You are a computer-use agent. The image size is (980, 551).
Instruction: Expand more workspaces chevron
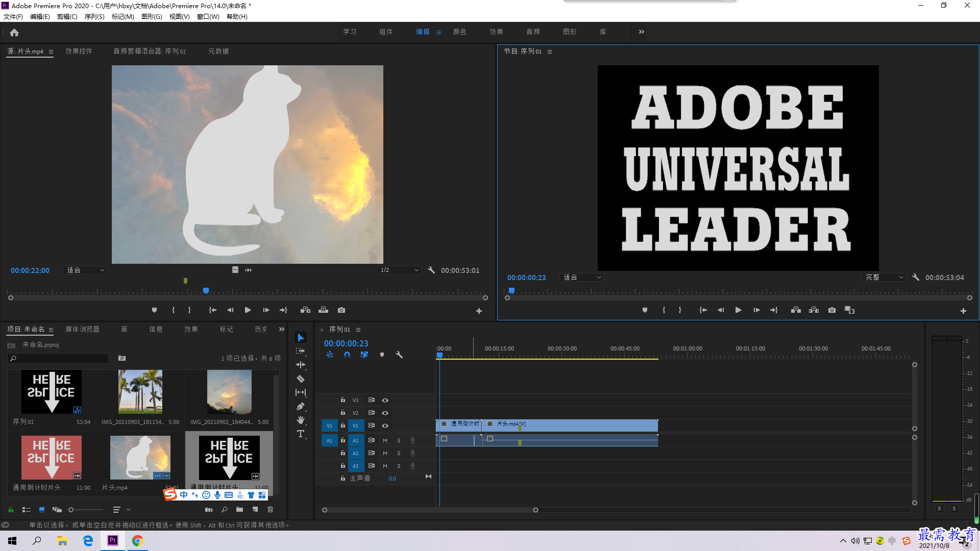[x=642, y=32]
